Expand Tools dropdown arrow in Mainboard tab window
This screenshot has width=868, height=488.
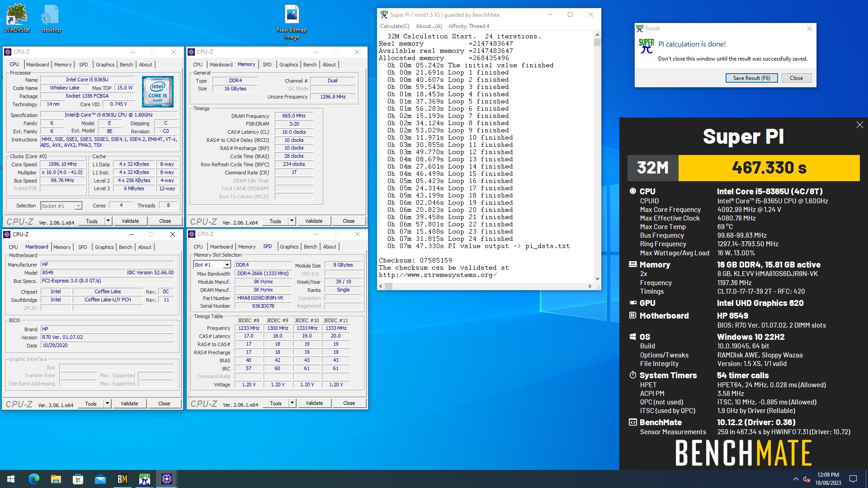pyautogui.click(x=107, y=404)
